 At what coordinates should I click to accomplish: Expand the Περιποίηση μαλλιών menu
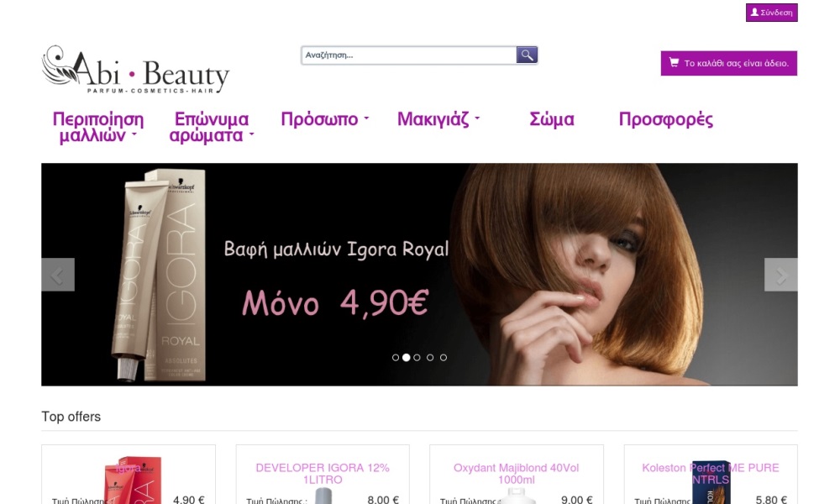coord(97,127)
